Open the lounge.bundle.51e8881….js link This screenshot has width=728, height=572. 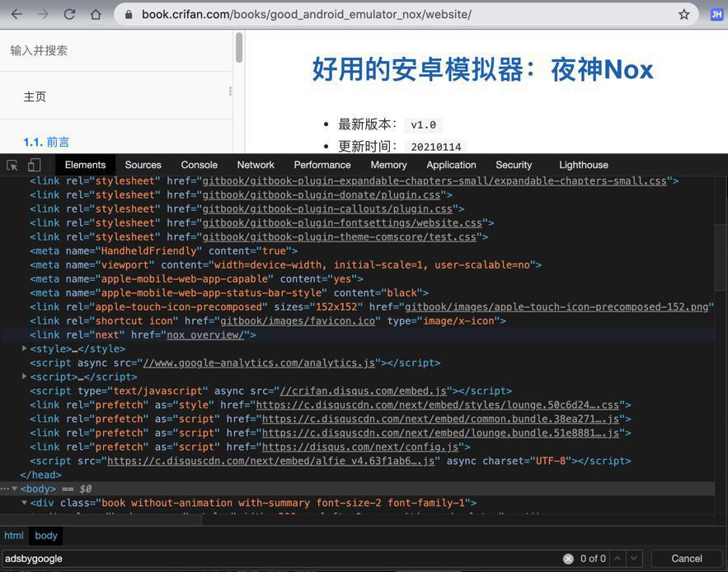click(440, 433)
